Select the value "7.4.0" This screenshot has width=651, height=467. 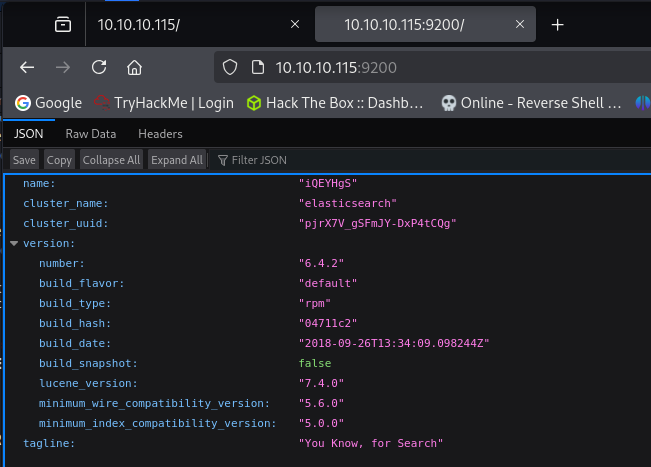coord(321,383)
